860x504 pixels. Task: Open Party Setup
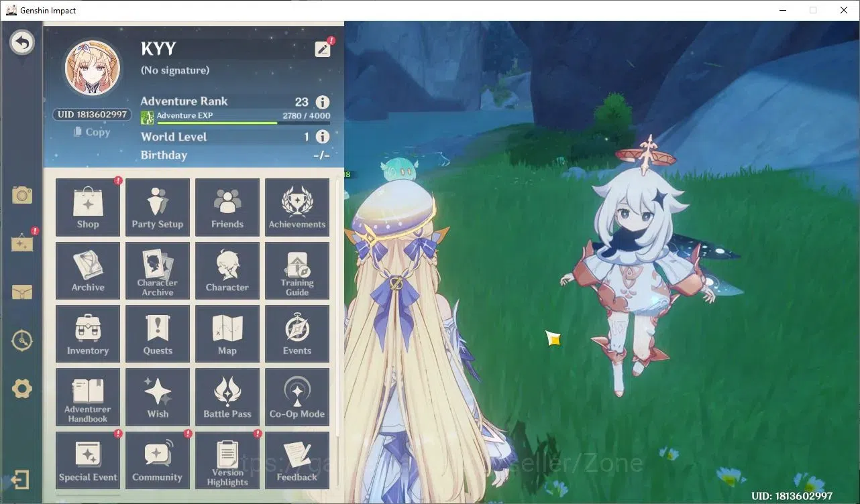tap(158, 207)
